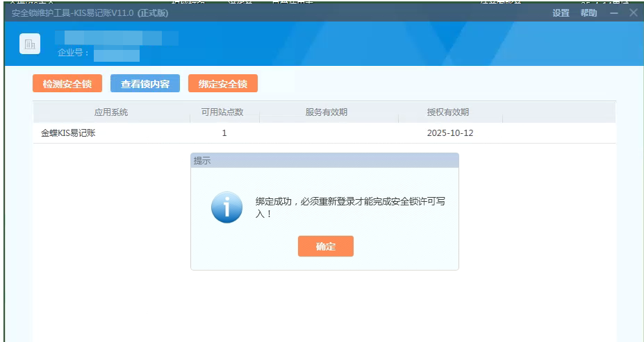Minimize the 安全锁维护工具 window
The height and width of the screenshot is (342, 644).
[614, 13]
